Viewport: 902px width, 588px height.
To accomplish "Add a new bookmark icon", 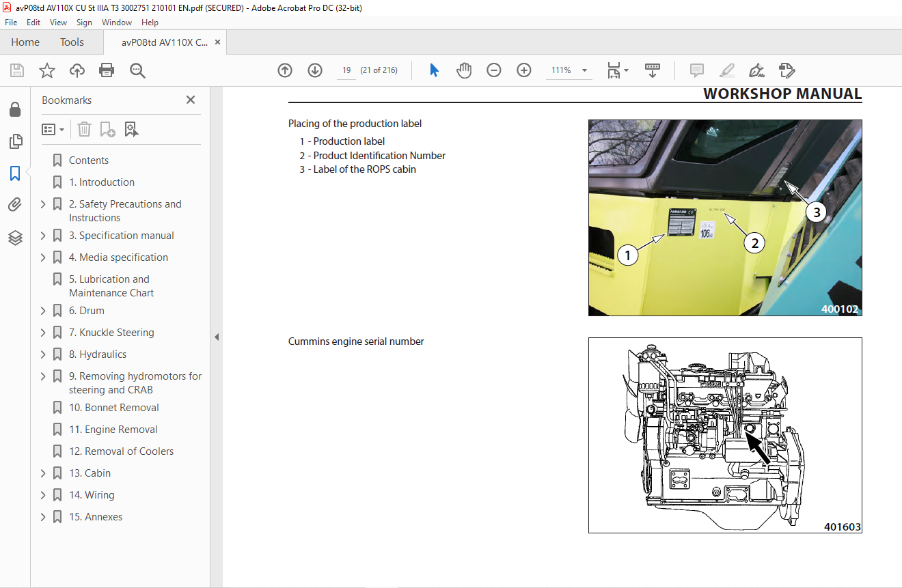I will point(107,129).
